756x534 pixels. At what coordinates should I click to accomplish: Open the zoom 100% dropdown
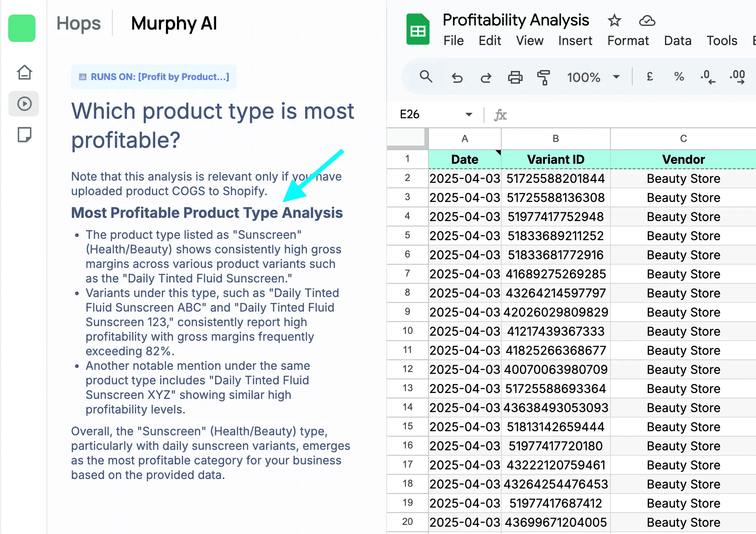click(x=593, y=77)
